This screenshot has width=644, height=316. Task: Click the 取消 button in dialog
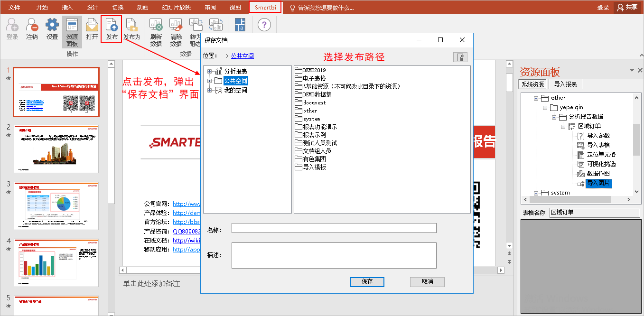[427, 282]
